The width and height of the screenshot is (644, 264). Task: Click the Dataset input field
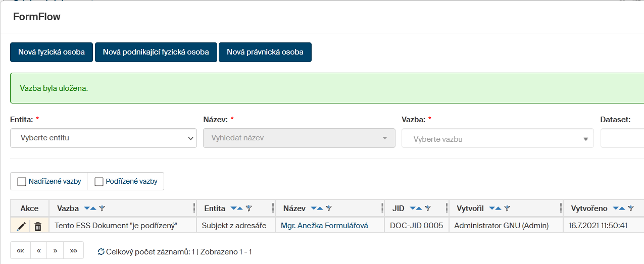622,138
